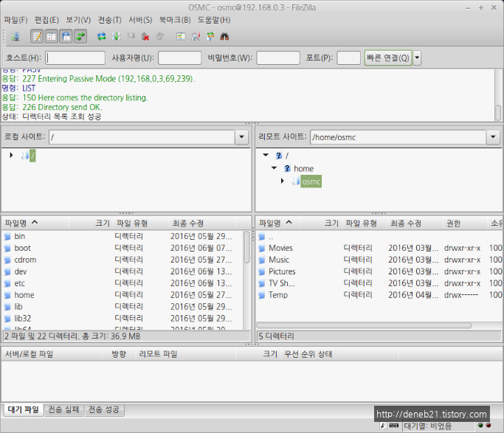Image resolution: width=504 pixels, height=433 pixels.
Task: Click the local file list vertical scrollbar
Action: [x=247, y=247]
